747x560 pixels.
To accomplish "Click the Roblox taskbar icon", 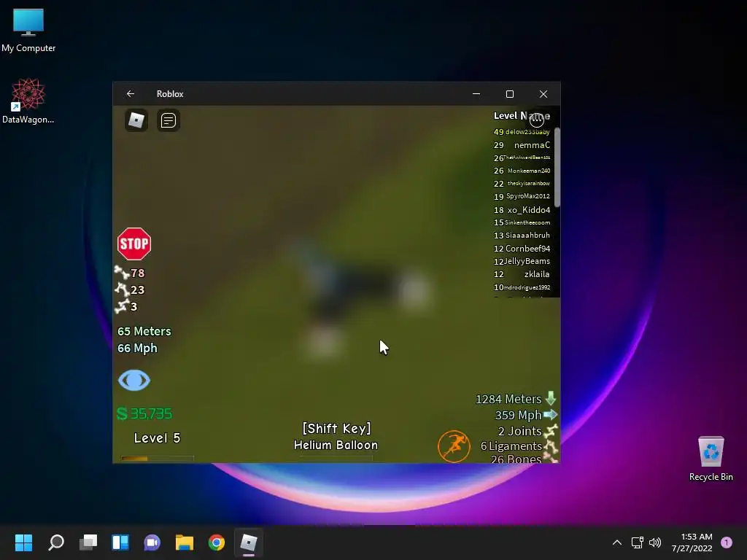I will 249,542.
